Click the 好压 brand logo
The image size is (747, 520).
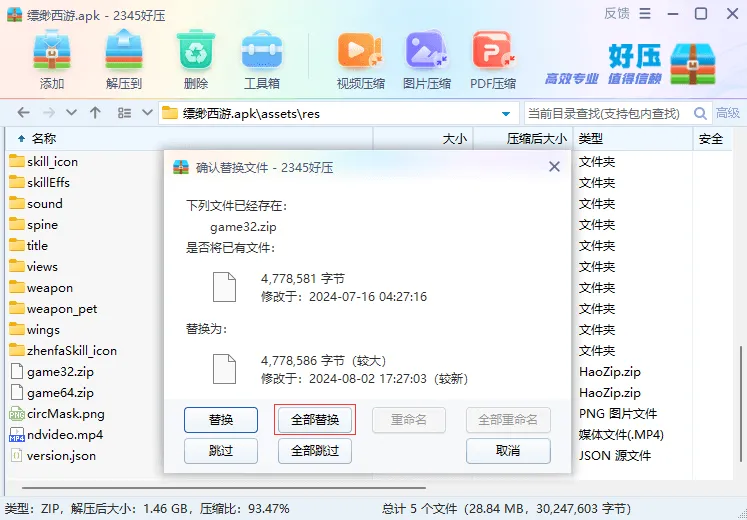point(662,63)
